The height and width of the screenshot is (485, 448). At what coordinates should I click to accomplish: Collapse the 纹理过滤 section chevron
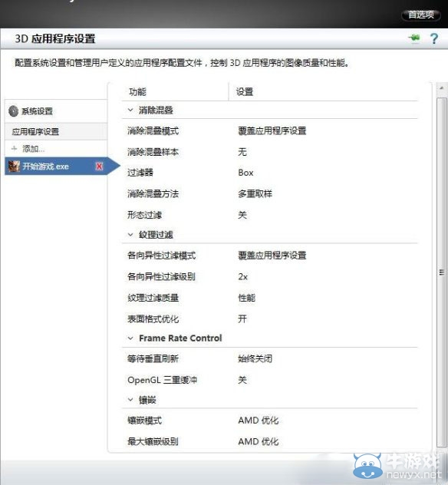[130, 235]
